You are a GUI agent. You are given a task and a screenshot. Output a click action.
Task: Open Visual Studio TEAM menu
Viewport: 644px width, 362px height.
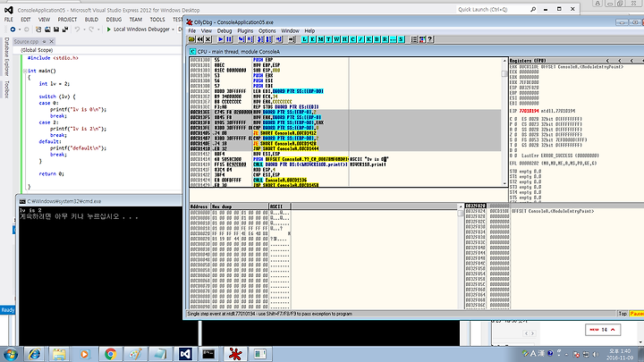point(136,20)
